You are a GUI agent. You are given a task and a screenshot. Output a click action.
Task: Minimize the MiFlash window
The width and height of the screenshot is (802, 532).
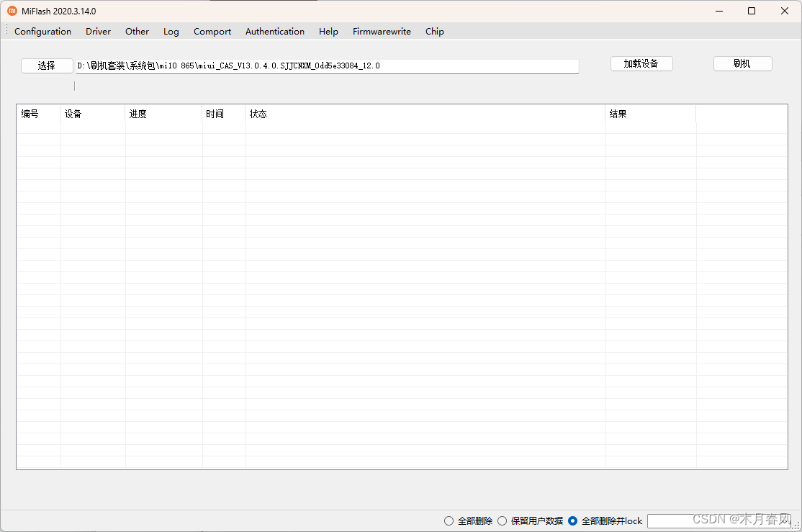(719, 11)
